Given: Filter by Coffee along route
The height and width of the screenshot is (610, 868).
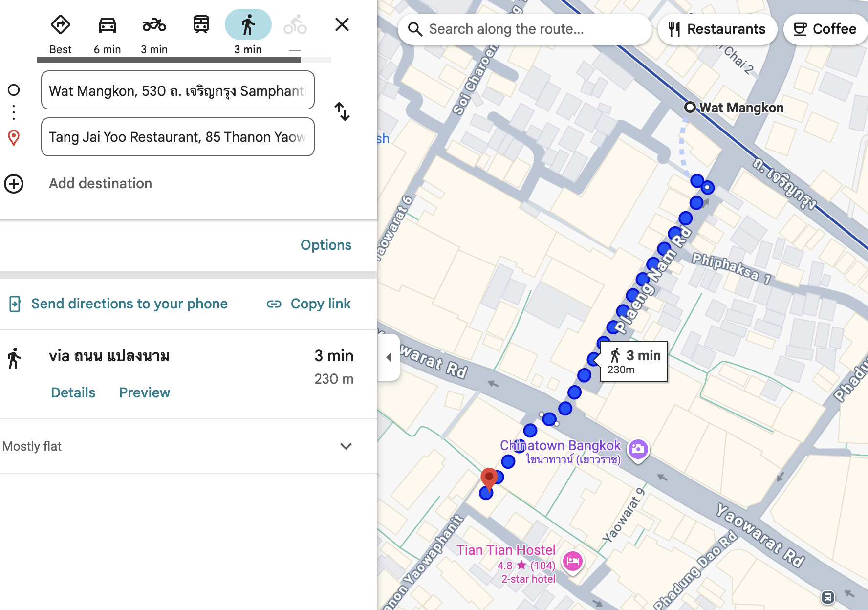Looking at the screenshot, I should pyautogui.click(x=825, y=29).
